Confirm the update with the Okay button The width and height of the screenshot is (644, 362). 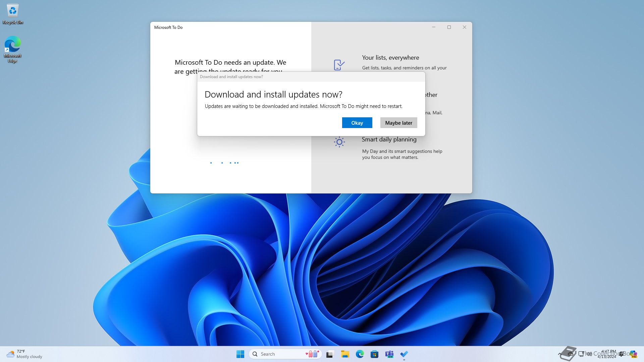point(357,123)
